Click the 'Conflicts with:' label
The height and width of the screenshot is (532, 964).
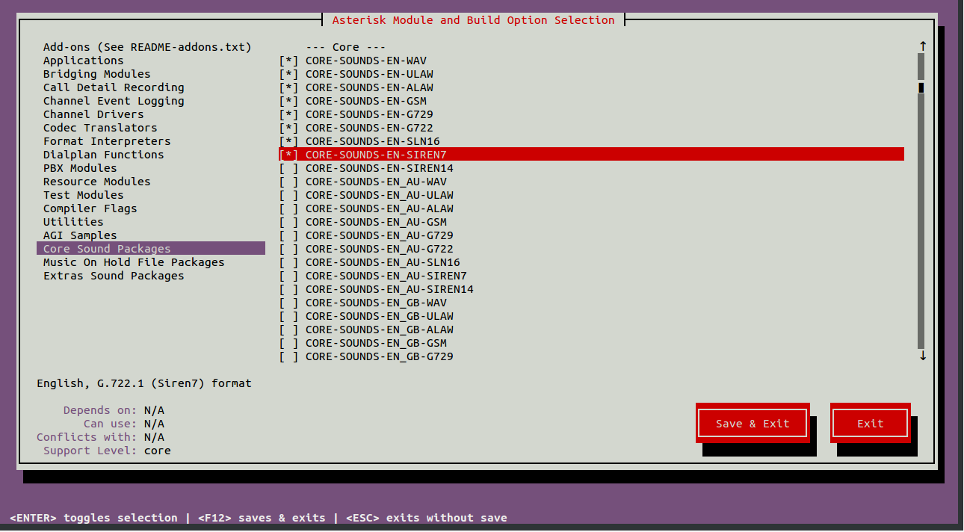click(86, 437)
